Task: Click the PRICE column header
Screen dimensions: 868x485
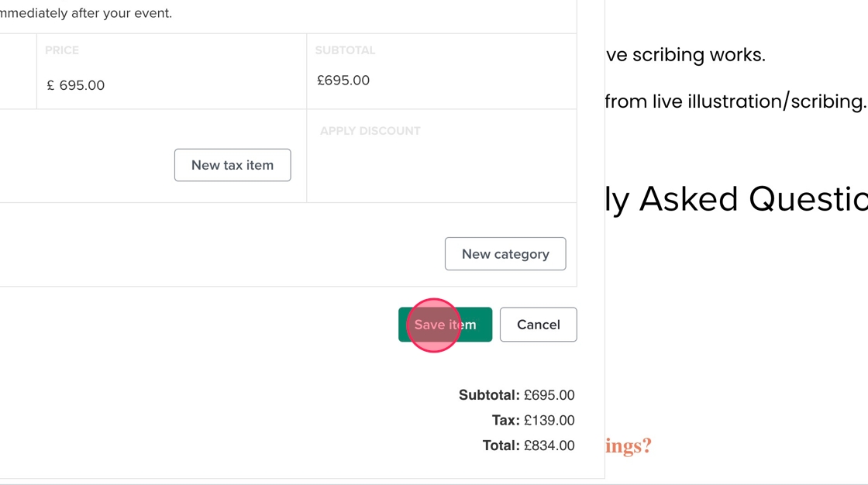Action: (62, 50)
